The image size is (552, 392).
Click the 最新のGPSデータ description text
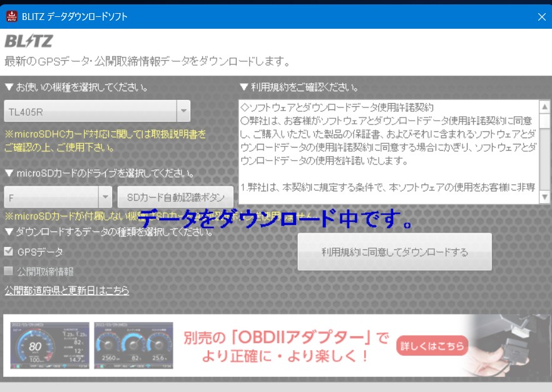pos(148,61)
